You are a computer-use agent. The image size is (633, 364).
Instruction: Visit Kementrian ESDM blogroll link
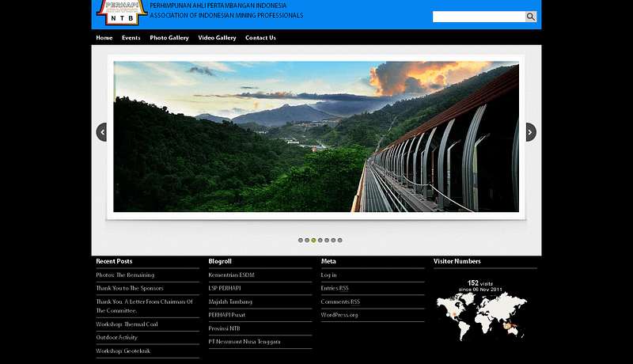231,275
